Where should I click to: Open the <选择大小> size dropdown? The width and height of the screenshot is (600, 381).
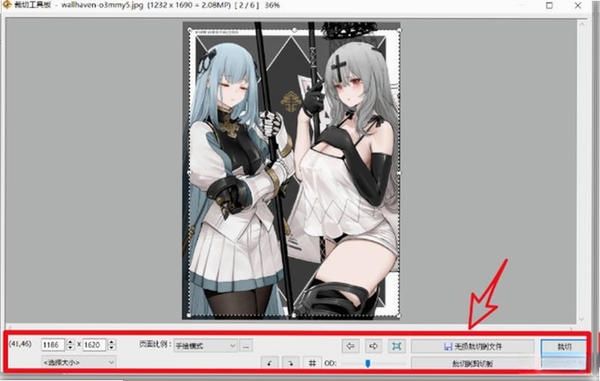pos(78,362)
